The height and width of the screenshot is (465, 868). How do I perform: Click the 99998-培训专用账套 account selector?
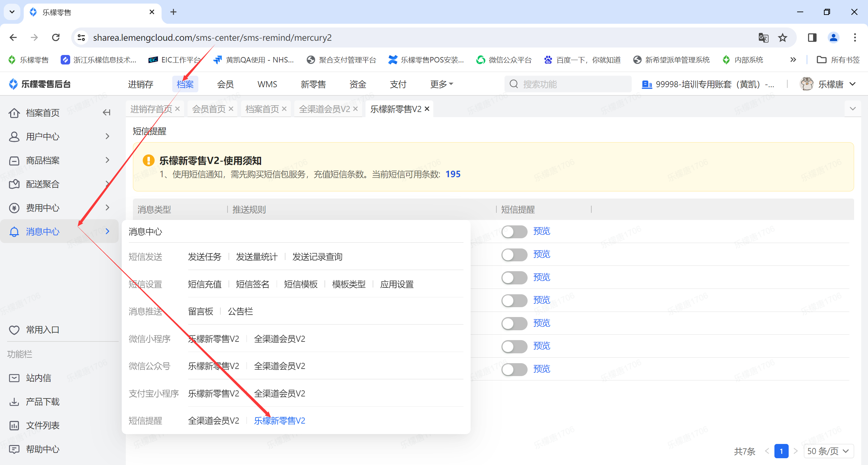click(708, 84)
